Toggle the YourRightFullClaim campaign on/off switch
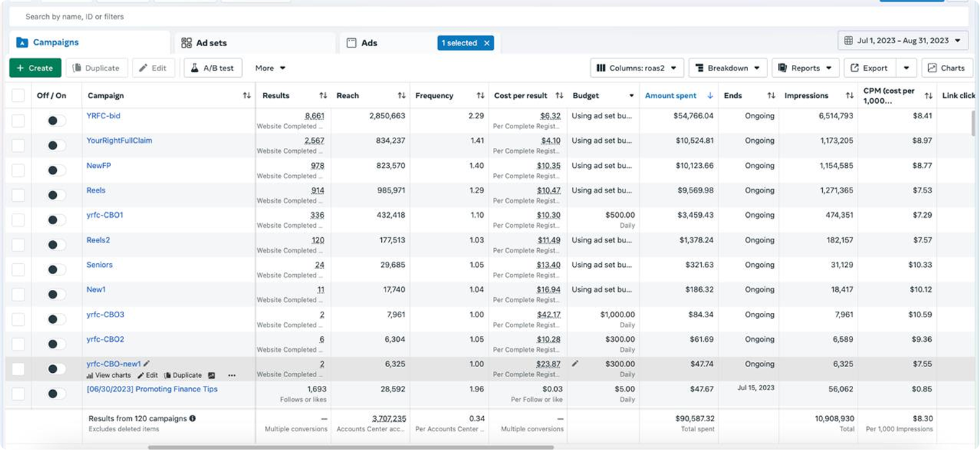Viewport: 980px width, 450px height. pos(56,146)
